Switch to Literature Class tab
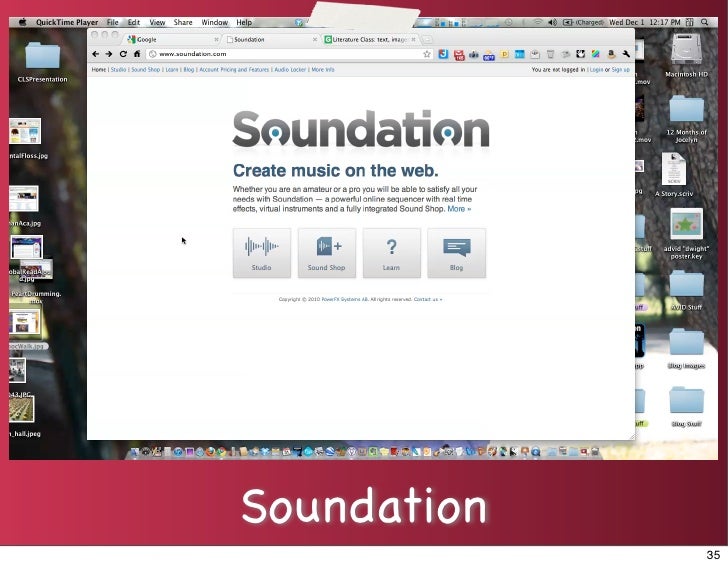Screen dimensions: 728x566 [x=368, y=39]
